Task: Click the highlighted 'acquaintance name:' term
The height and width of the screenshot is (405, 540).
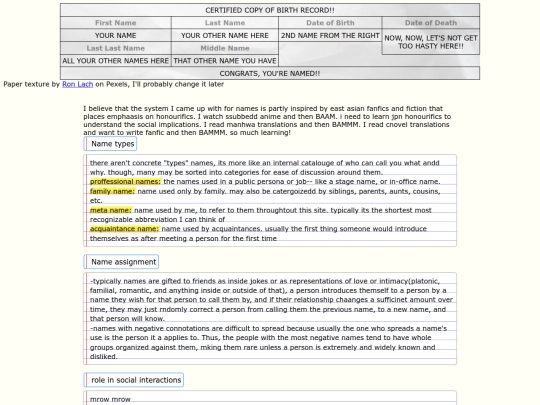Action: coord(124,229)
